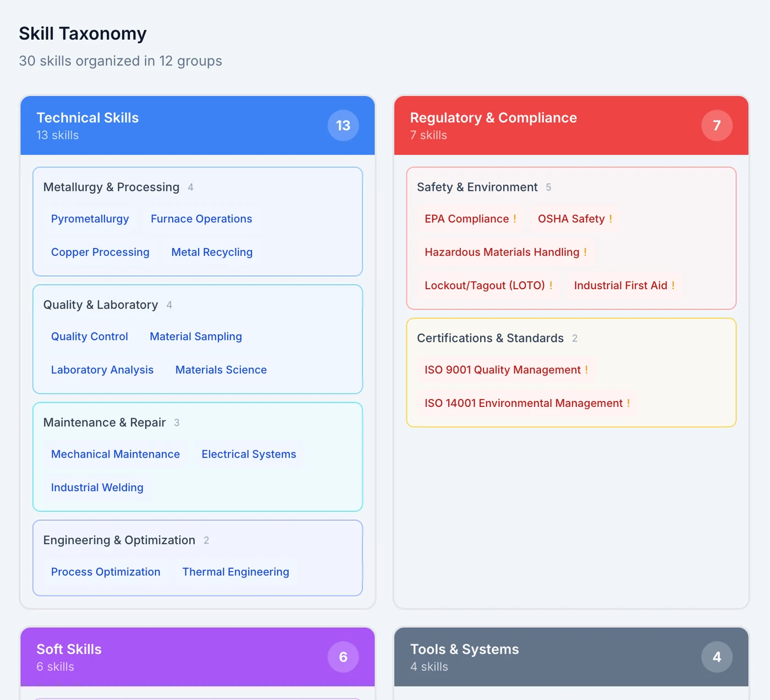
Task: Select the Quality Control skill
Action: coord(89,337)
